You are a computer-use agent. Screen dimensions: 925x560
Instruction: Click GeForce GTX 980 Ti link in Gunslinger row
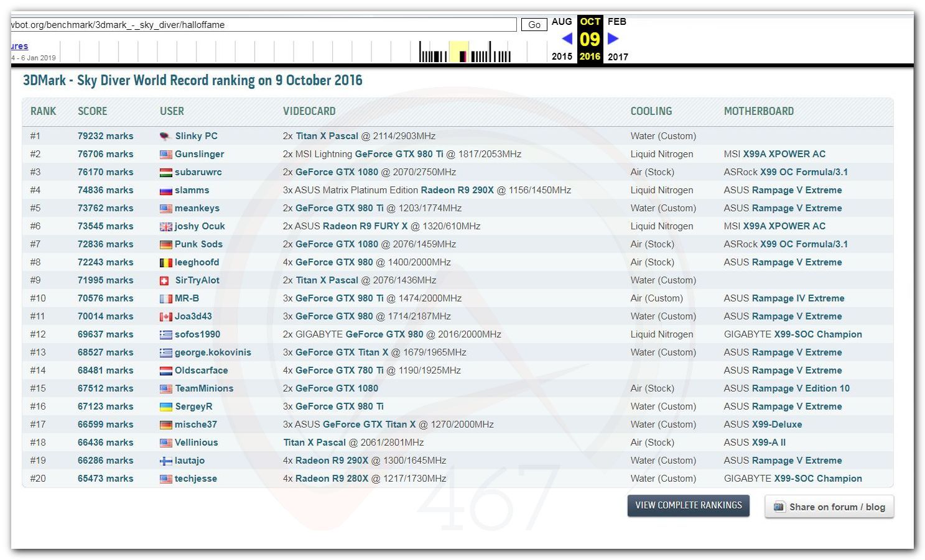point(399,154)
